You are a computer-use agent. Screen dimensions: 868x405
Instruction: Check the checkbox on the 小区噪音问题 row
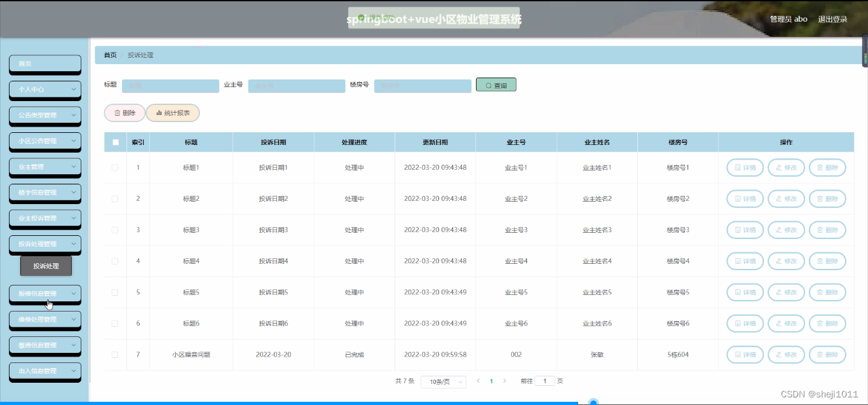point(115,354)
